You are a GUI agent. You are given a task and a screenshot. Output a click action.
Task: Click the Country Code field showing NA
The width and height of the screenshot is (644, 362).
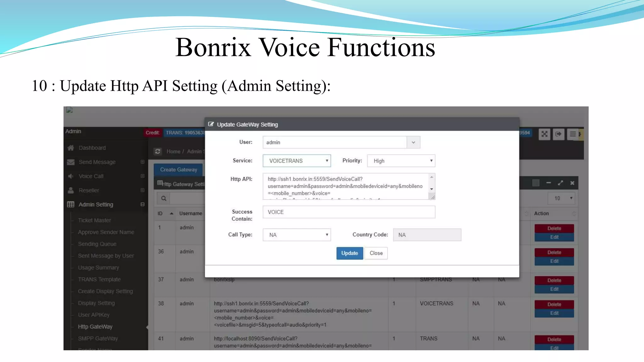click(x=427, y=235)
